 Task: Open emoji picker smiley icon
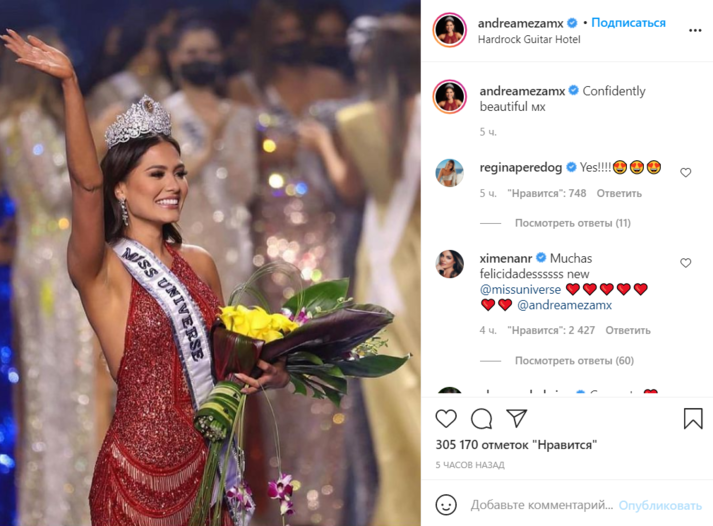[446, 505]
